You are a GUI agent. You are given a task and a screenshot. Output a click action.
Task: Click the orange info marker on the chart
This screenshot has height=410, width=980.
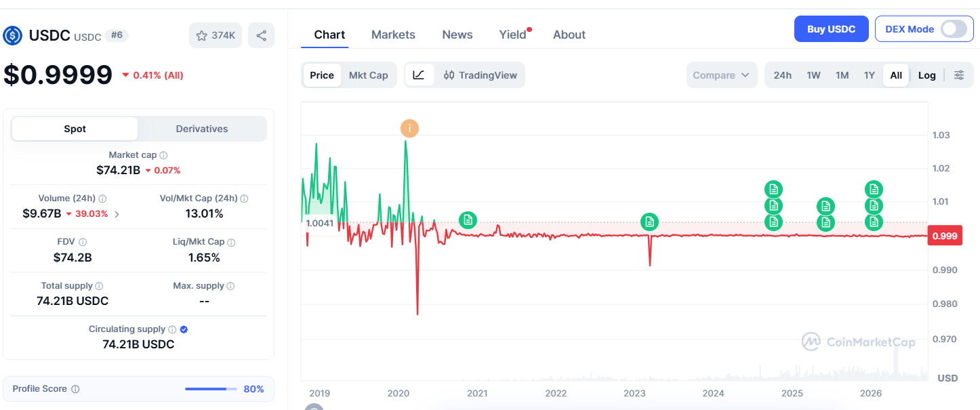click(x=409, y=128)
